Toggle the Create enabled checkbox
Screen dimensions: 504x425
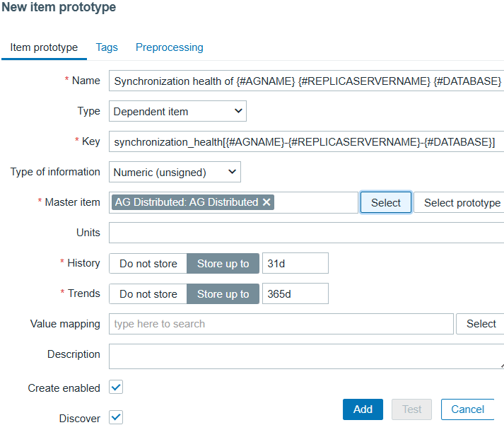point(117,388)
